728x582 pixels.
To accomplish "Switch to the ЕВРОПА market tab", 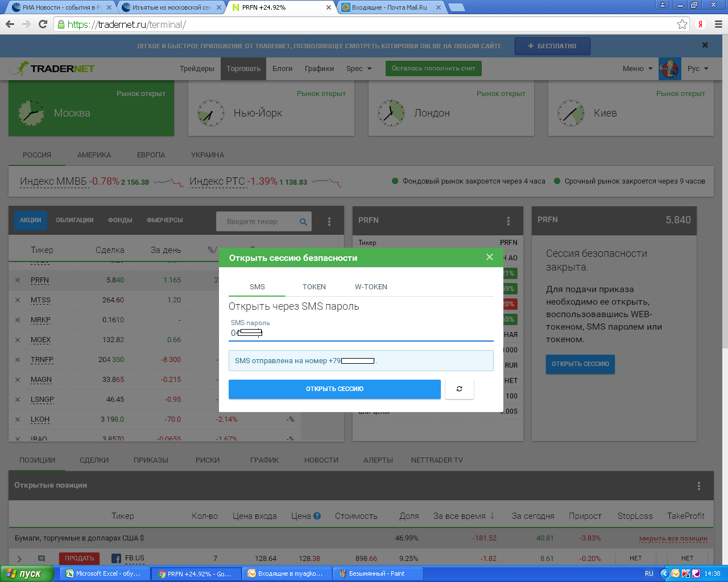I will (x=151, y=155).
